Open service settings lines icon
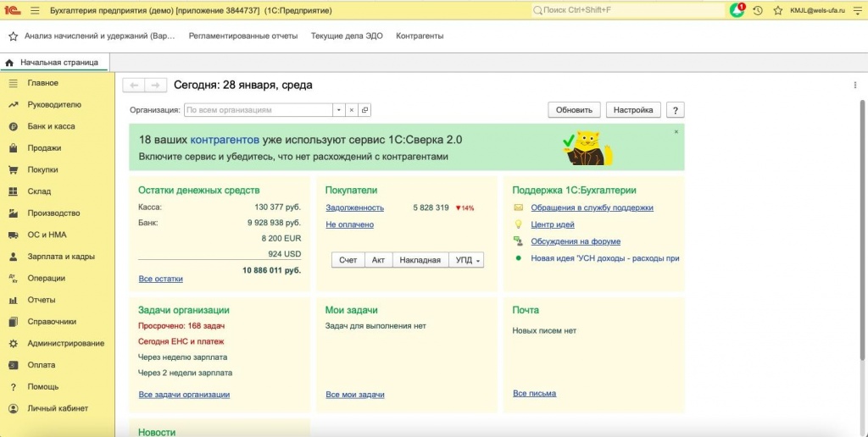The height and width of the screenshot is (437, 868). (858, 10)
